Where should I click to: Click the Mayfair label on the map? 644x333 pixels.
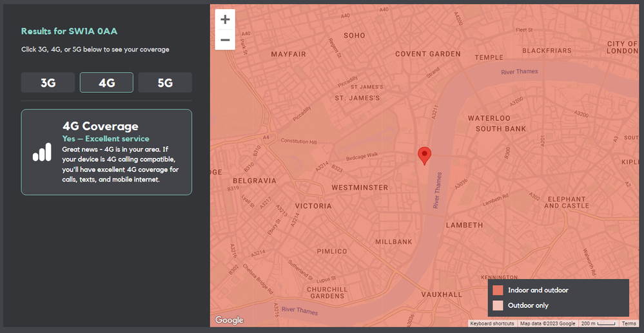288,54
